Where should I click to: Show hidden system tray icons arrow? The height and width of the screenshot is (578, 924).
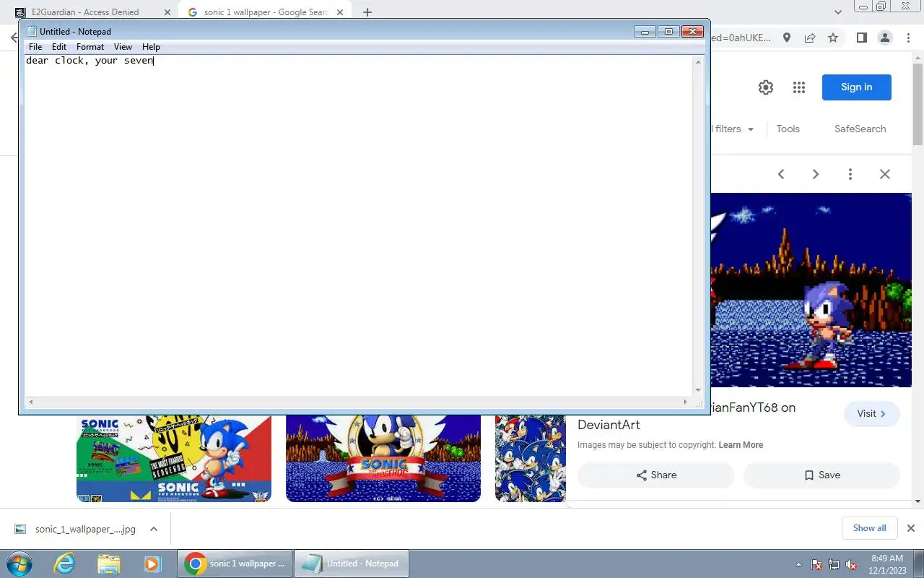point(798,564)
